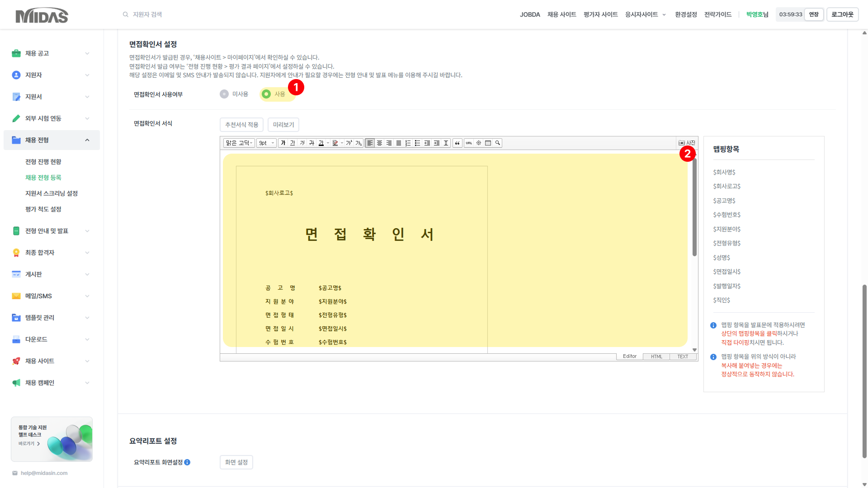Open the insert table tool
Viewport: 868px width, 488px height.
[x=488, y=143]
